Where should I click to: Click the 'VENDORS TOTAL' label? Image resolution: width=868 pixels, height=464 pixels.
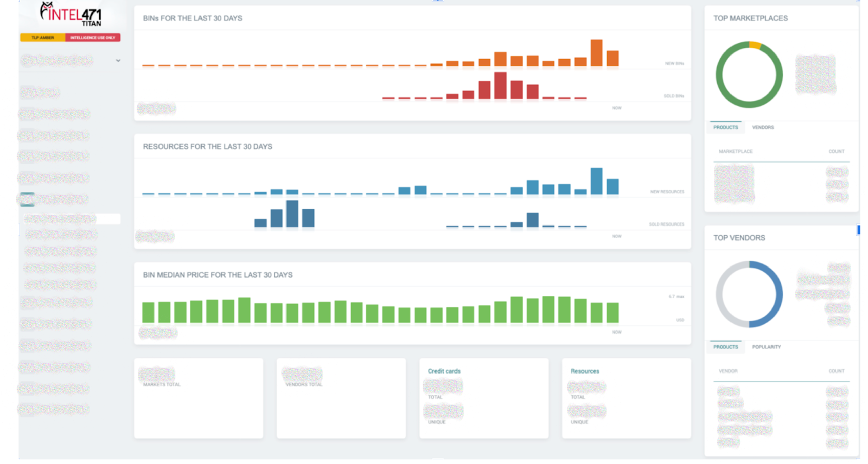(x=304, y=384)
